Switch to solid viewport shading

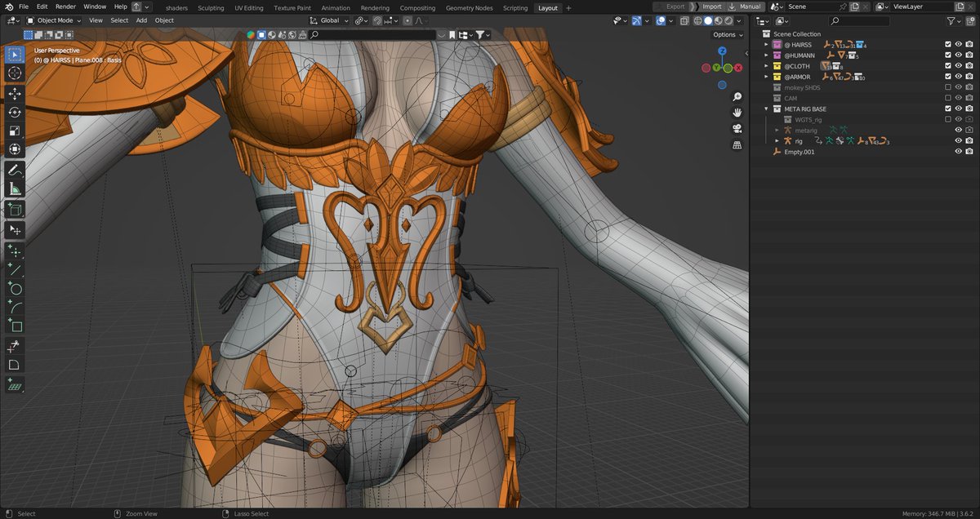[x=708, y=20]
